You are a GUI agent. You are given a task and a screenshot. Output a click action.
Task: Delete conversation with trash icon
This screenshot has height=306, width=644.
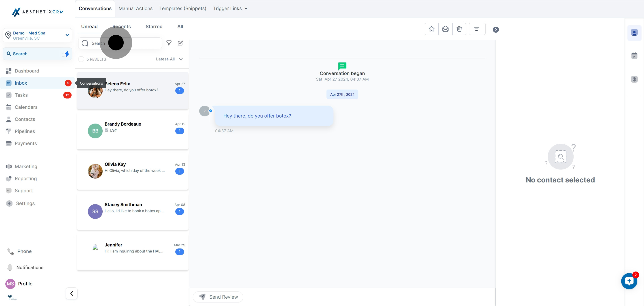pos(459,29)
